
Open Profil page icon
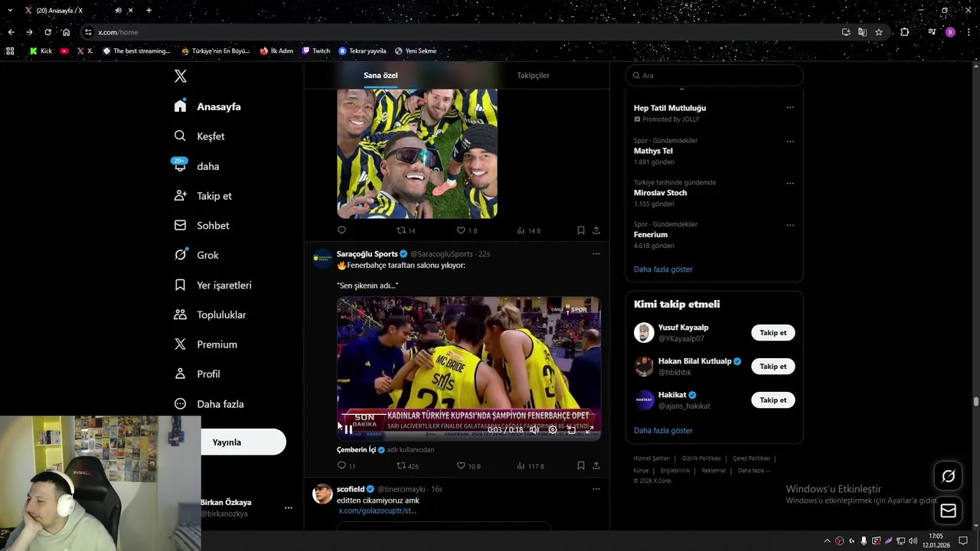pos(180,374)
